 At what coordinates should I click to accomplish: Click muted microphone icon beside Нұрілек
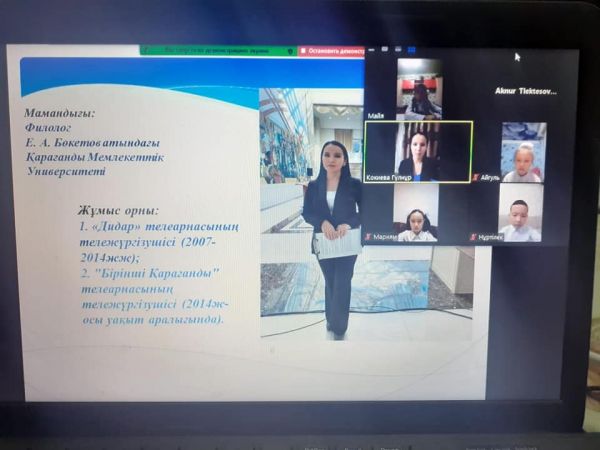(x=475, y=237)
